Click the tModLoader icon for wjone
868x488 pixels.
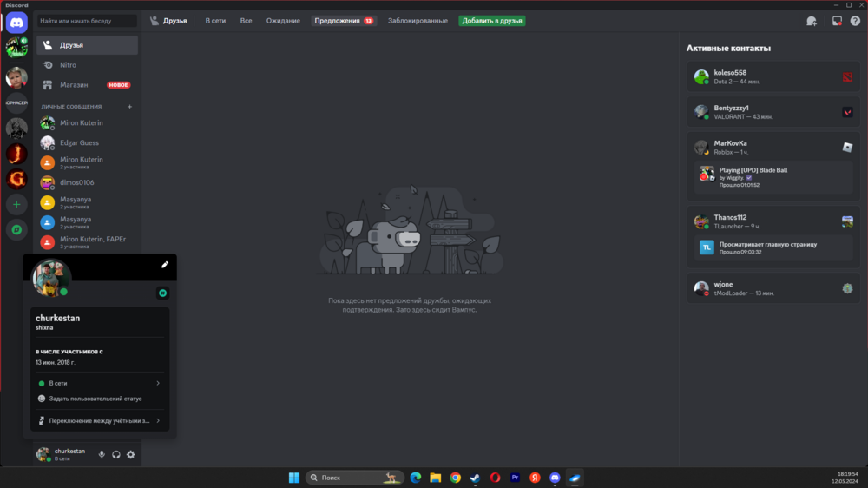[x=847, y=288]
